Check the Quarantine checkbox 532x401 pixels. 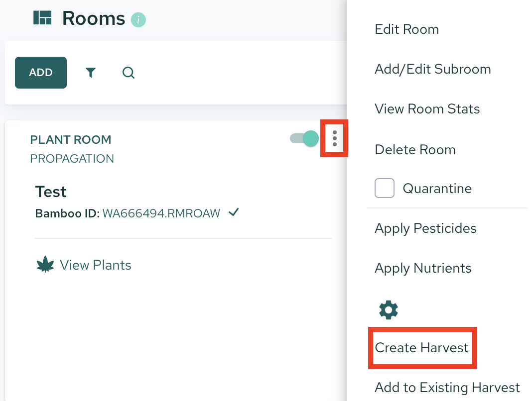(385, 188)
